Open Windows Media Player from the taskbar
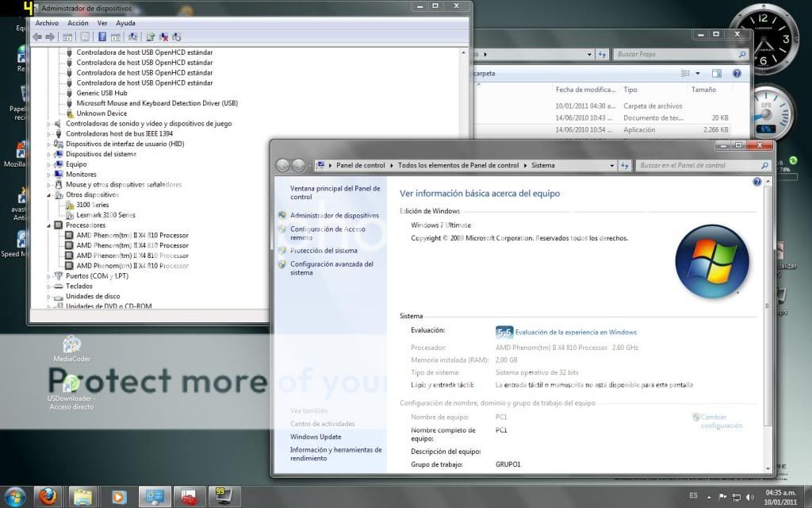The width and height of the screenshot is (812, 508). [x=118, y=497]
